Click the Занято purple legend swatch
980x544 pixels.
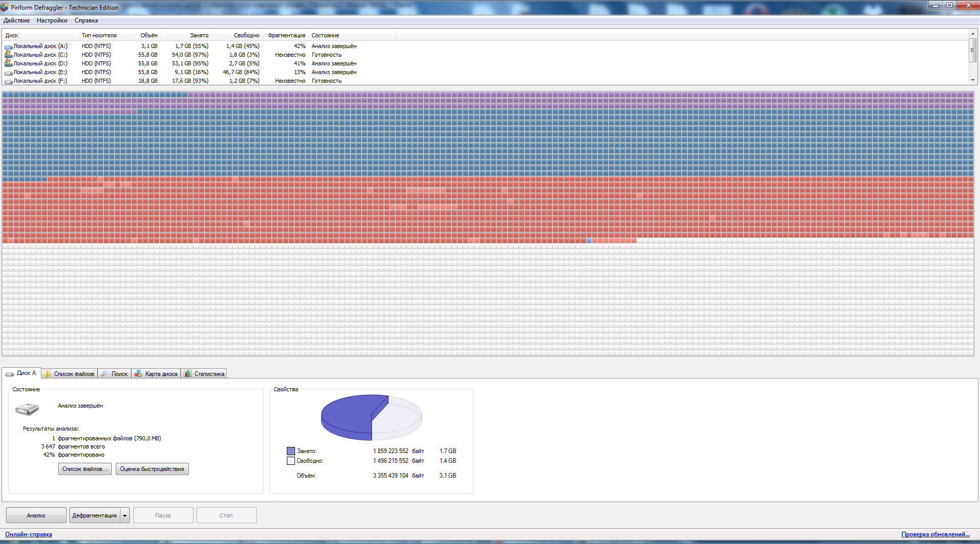click(x=291, y=451)
